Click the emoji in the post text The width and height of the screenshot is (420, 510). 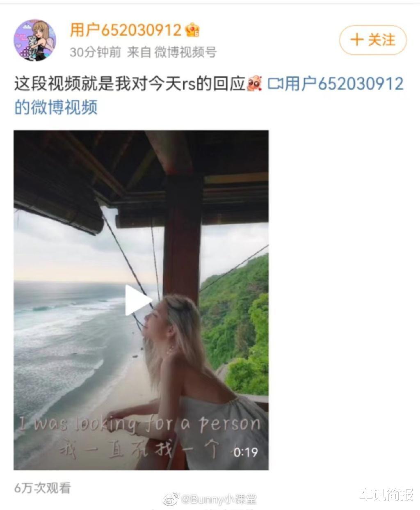[254, 83]
